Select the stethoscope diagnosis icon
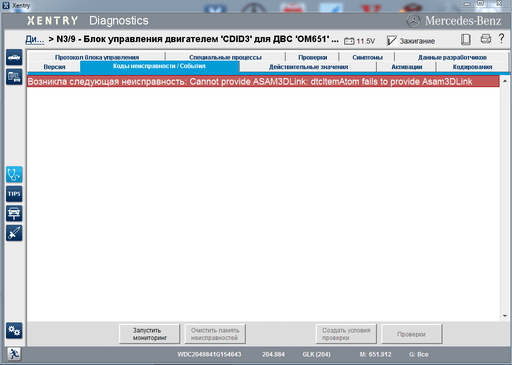512x365 pixels. (x=14, y=174)
